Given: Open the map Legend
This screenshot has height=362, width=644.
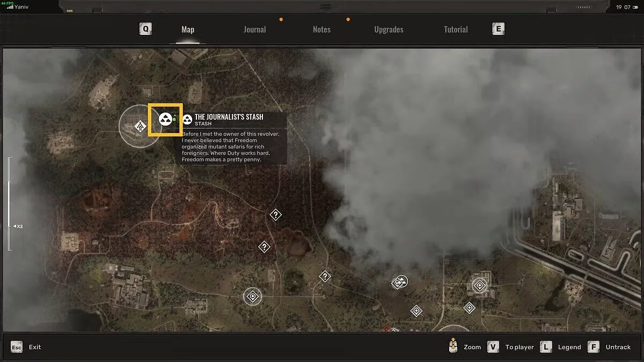Looking at the screenshot, I should point(569,347).
